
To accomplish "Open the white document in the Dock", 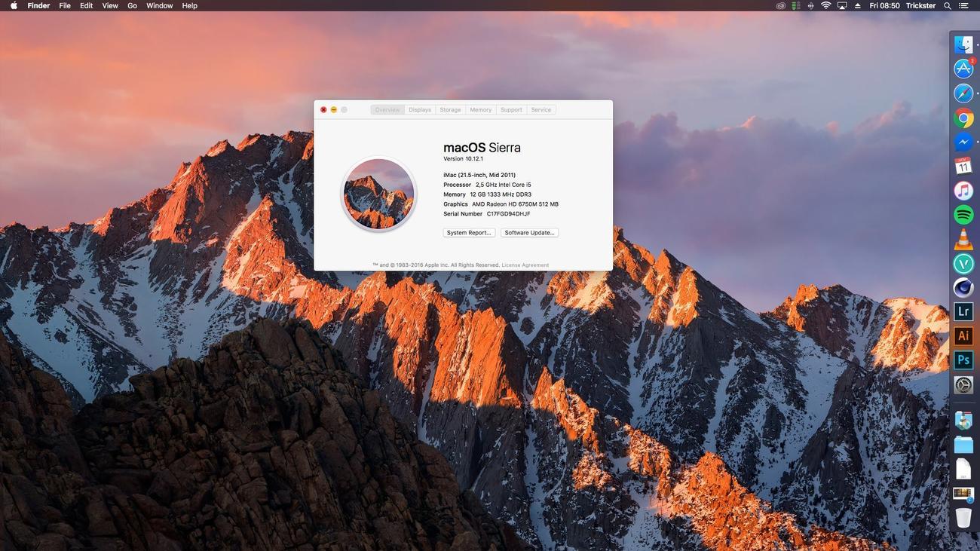I will (963, 469).
